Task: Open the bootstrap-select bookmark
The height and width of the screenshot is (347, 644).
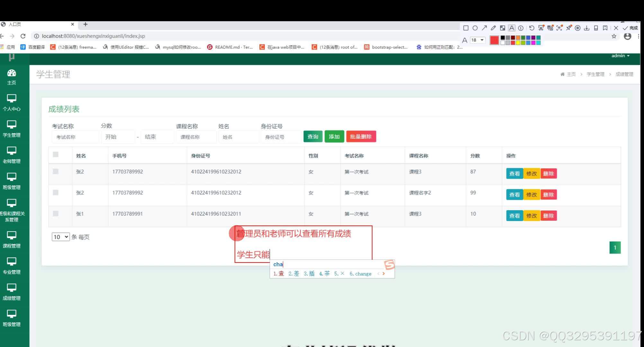Action: pos(386,47)
